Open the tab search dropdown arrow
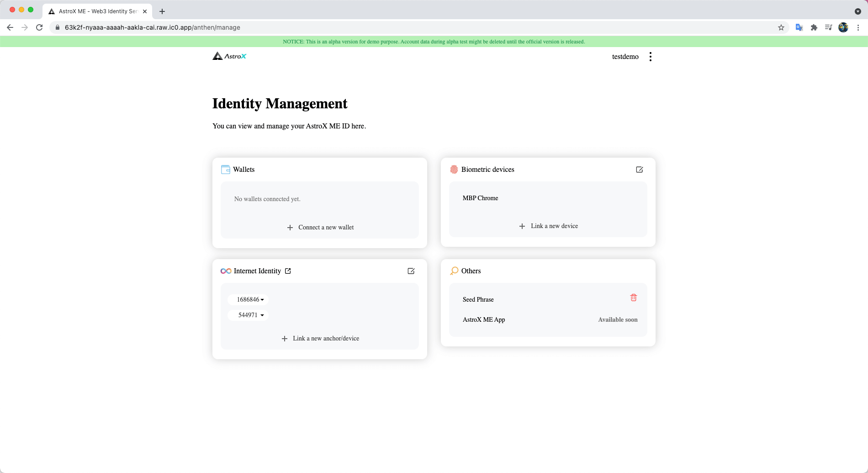The image size is (868, 473). (x=858, y=11)
